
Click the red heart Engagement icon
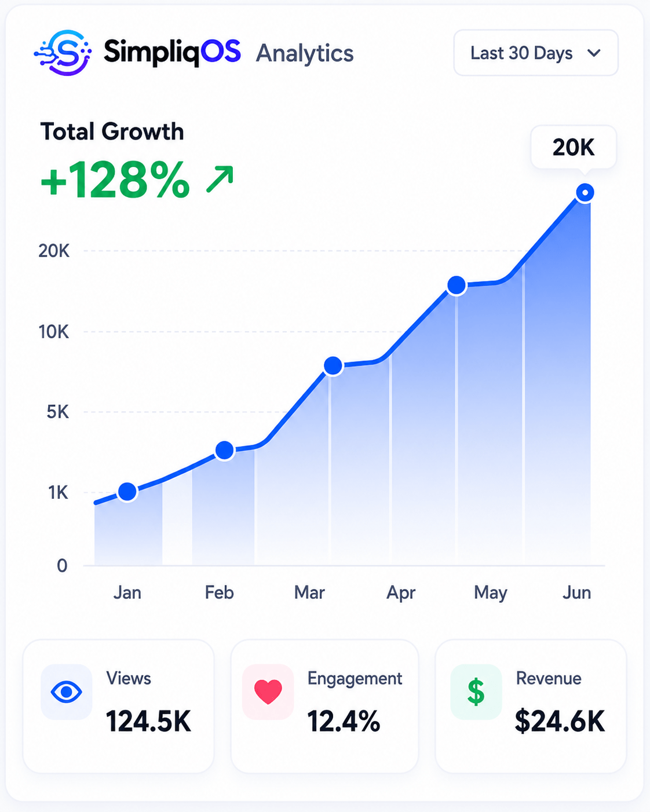click(268, 692)
